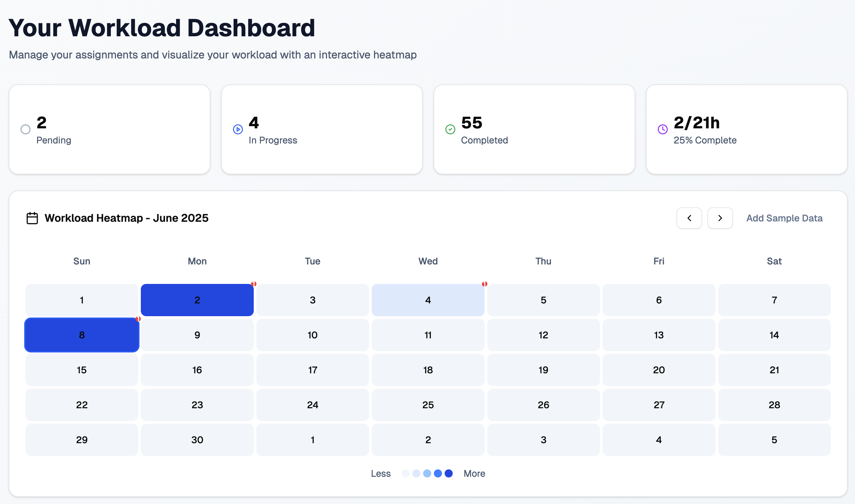855x504 pixels.
Task: Advance to next month with right chevron
Action: coord(720,218)
